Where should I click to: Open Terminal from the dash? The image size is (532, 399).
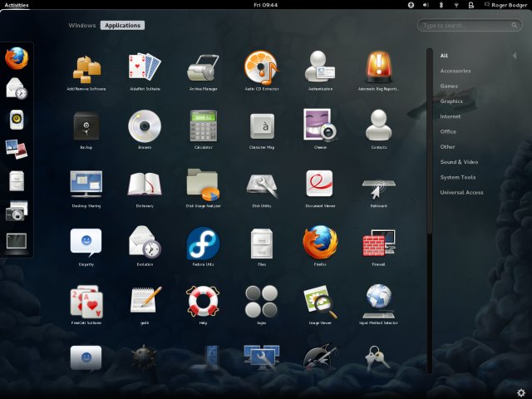coord(17,241)
